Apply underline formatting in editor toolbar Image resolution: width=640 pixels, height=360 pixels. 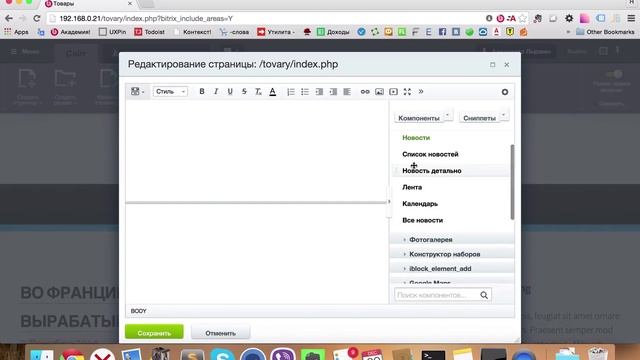230,91
